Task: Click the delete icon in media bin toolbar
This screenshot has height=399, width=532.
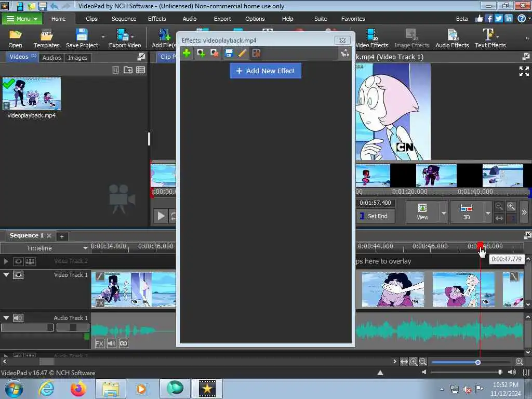Action: click(x=115, y=70)
